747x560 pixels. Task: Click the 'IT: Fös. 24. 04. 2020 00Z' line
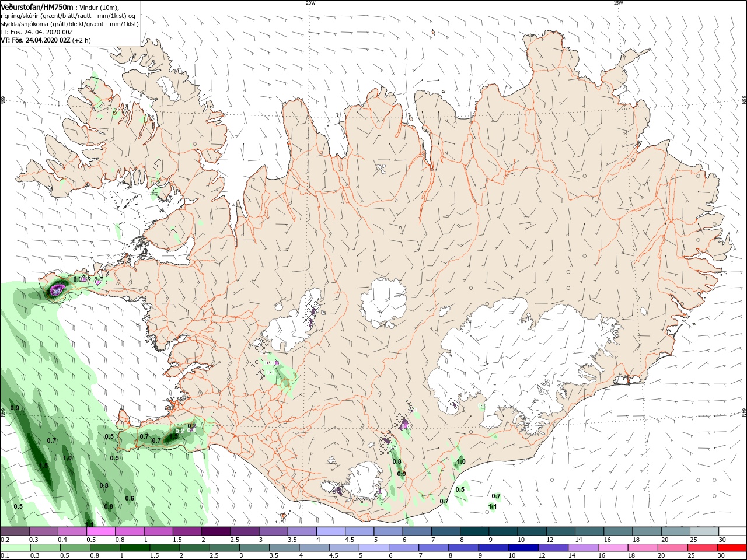pos(36,33)
